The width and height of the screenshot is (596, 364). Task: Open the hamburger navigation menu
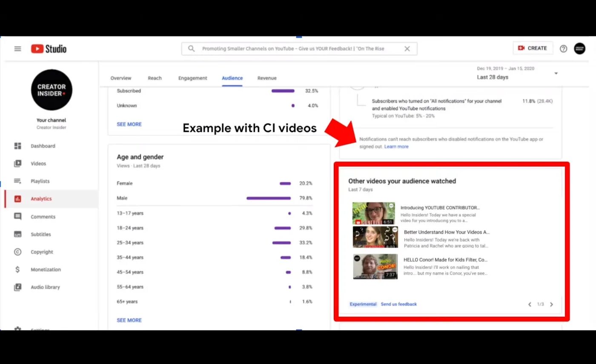tap(17, 48)
